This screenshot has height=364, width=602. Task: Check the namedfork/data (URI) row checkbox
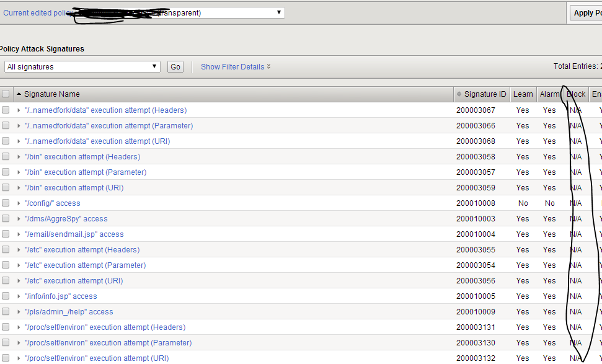click(x=6, y=141)
